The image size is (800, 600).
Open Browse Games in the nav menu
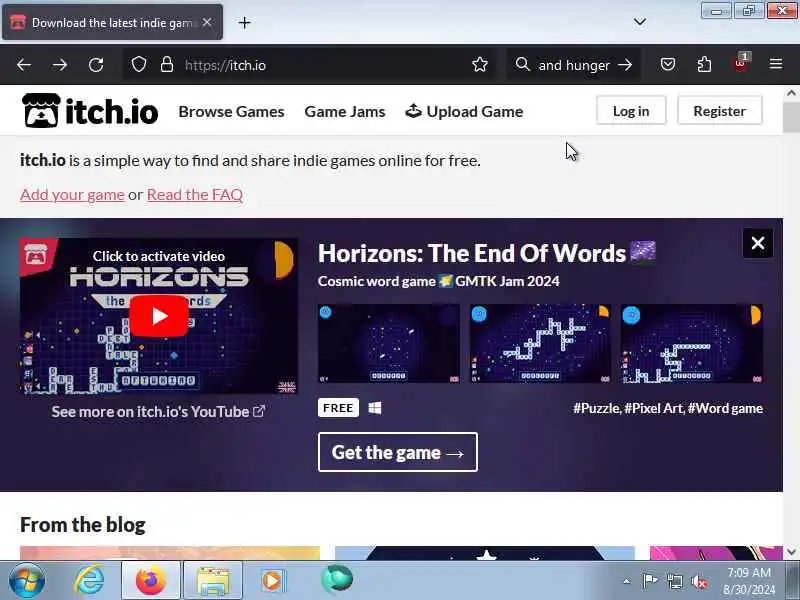[x=231, y=111]
